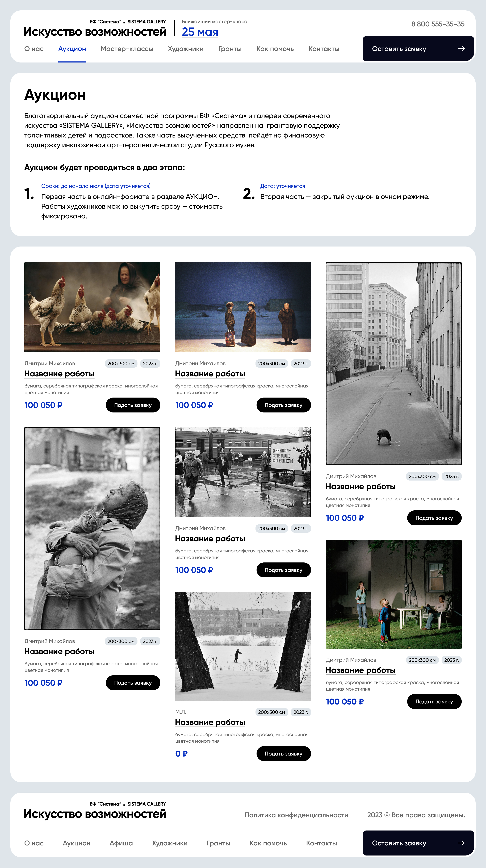Click Подать заявку for women in snow artwork
Screen dimensions: 486x868
click(x=284, y=405)
